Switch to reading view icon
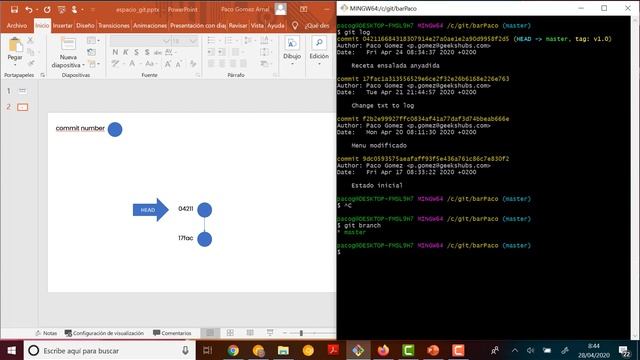Screen dimensions: 640x360 [x=250, y=333]
